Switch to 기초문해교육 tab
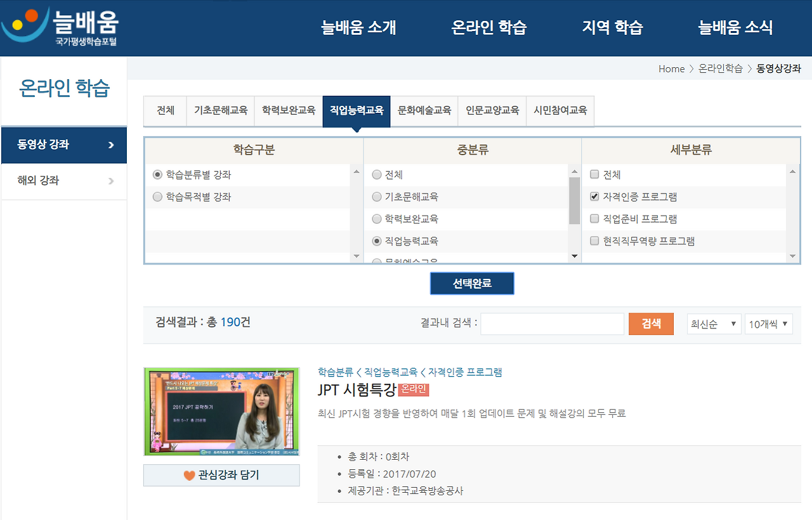This screenshot has height=520, width=812. click(x=221, y=110)
